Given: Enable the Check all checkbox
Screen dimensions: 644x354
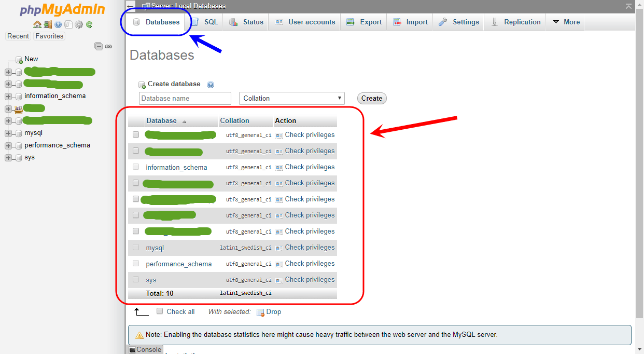Looking at the screenshot, I should tap(160, 311).
